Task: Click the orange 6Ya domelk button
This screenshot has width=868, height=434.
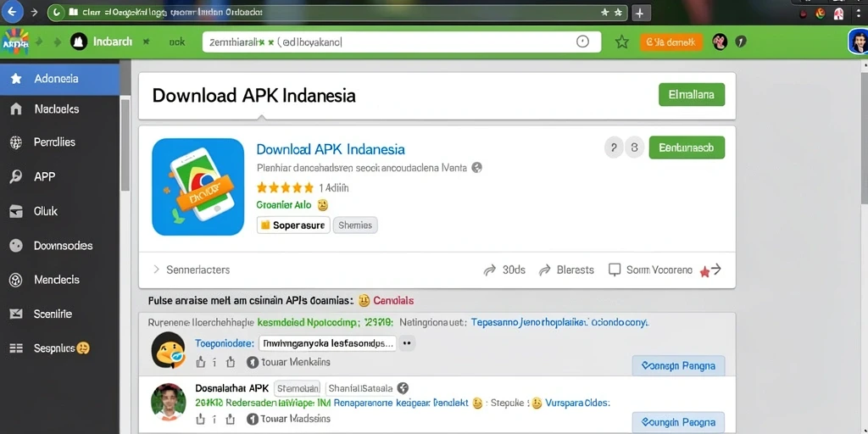Action: click(671, 42)
